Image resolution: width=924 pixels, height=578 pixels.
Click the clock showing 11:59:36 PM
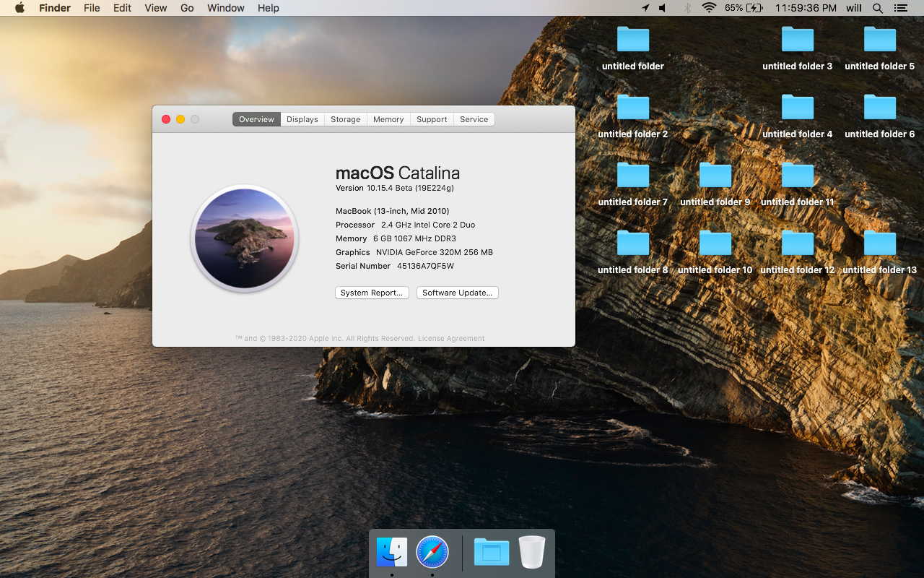point(806,8)
